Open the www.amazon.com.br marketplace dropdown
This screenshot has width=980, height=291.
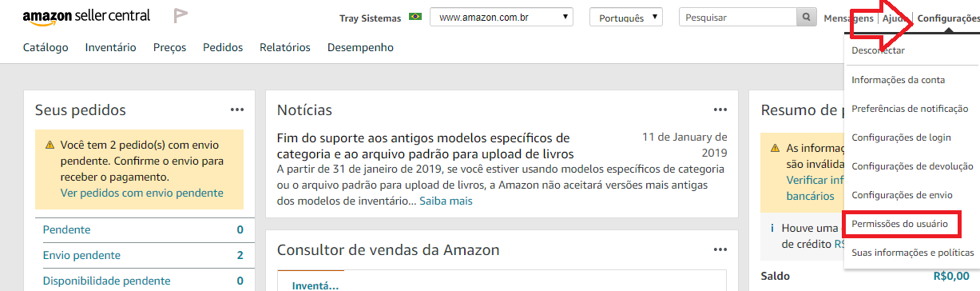click(x=502, y=17)
